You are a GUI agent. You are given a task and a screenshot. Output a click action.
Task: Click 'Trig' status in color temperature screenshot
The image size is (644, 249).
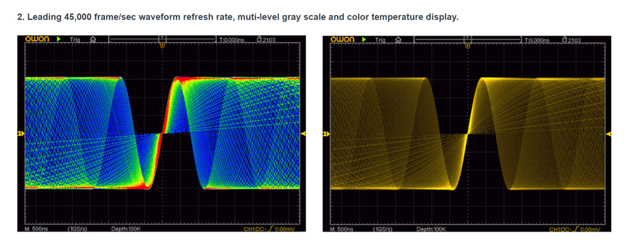pyautogui.click(x=75, y=39)
